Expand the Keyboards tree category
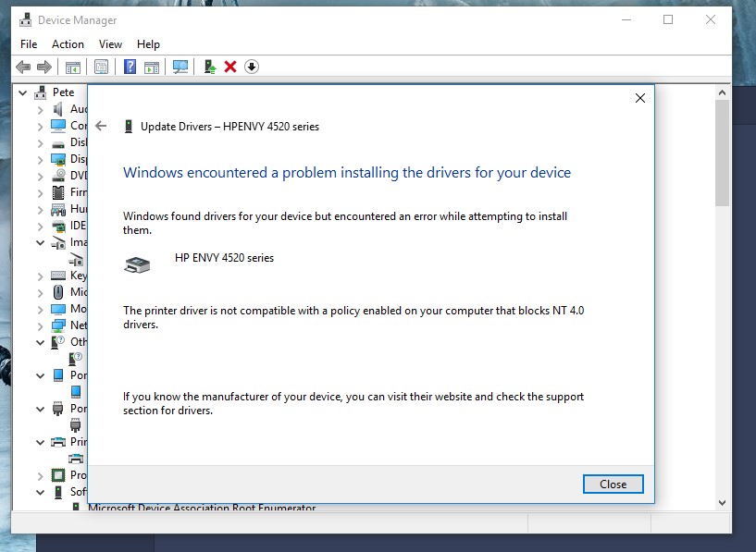Viewport: 756px width, 552px height. coord(41,276)
